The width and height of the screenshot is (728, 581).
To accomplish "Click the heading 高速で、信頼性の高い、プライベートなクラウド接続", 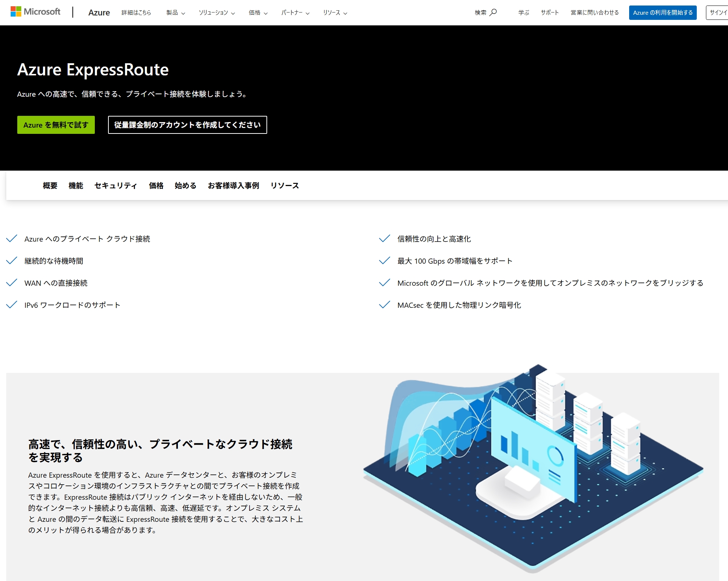I will [161, 450].
